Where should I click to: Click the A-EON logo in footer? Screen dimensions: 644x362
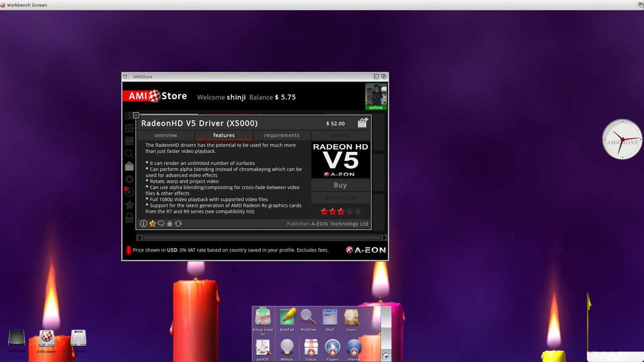point(366,250)
